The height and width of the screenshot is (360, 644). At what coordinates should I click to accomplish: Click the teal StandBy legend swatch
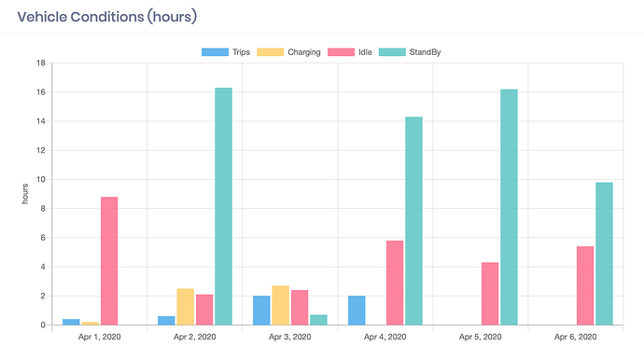(x=392, y=52)
